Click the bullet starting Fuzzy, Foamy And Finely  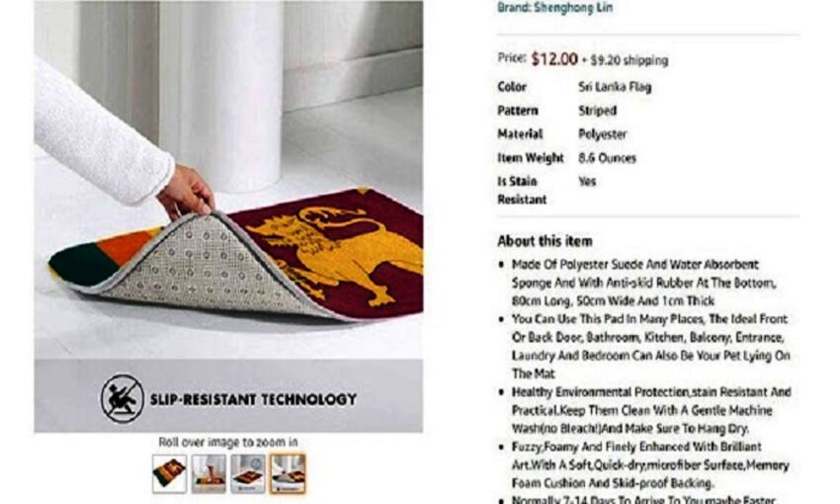650,464
